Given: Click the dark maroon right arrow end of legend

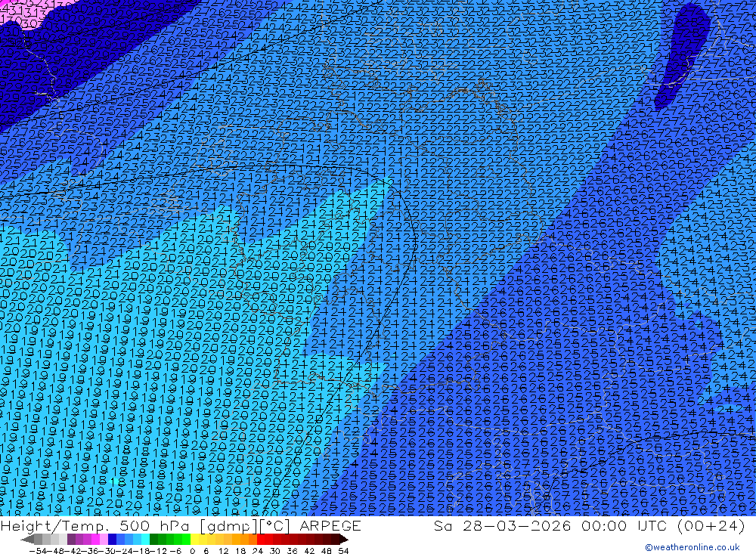Looking at the screenshot, I should 344,539.
